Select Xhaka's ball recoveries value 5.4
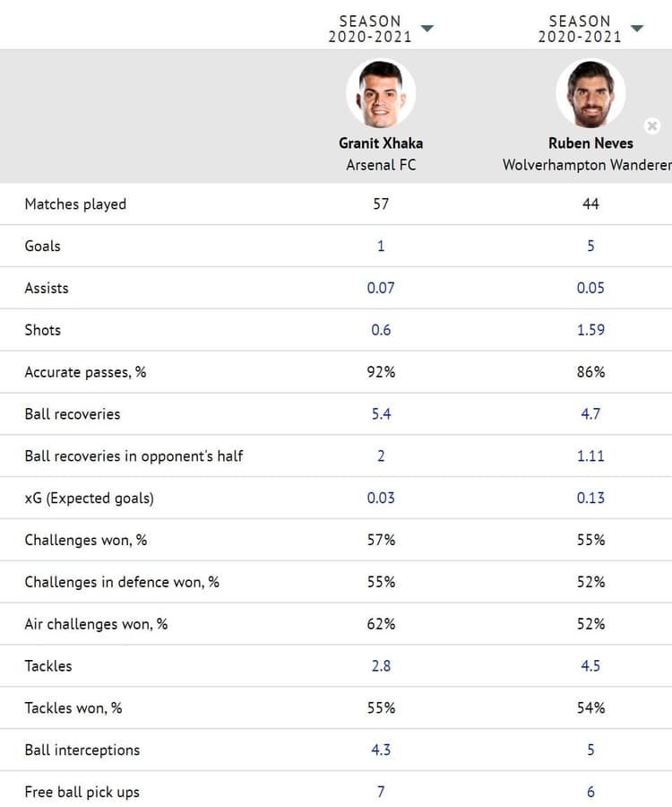This screenshot has height=807, width=672. 381,414
